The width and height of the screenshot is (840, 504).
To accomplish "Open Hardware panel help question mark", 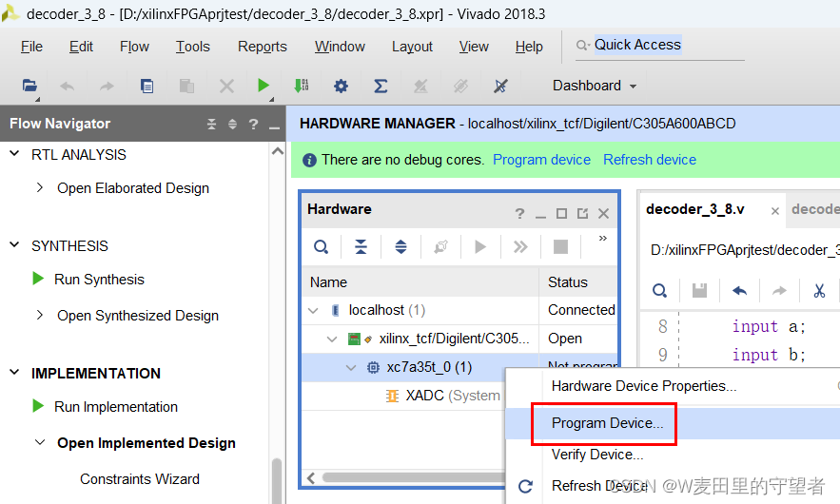I will [x=519, y=214].
